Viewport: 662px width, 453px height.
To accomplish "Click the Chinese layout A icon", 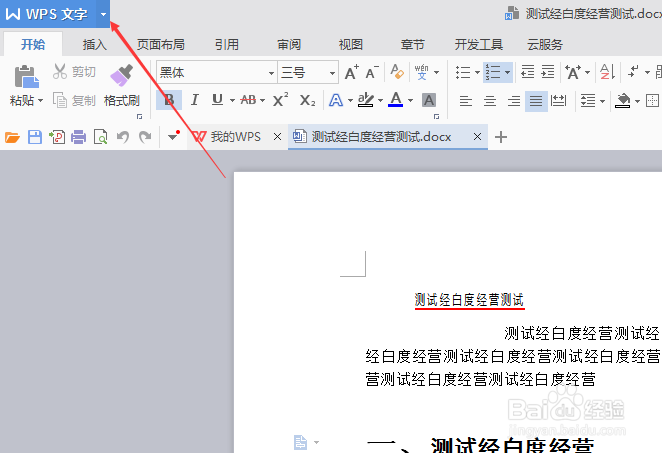I will point(573,72).
